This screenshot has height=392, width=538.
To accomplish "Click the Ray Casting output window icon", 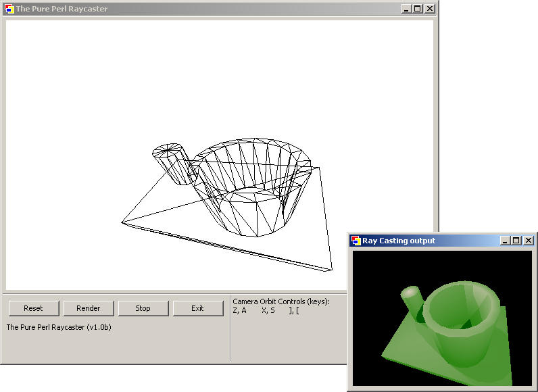I will (356, 241).
